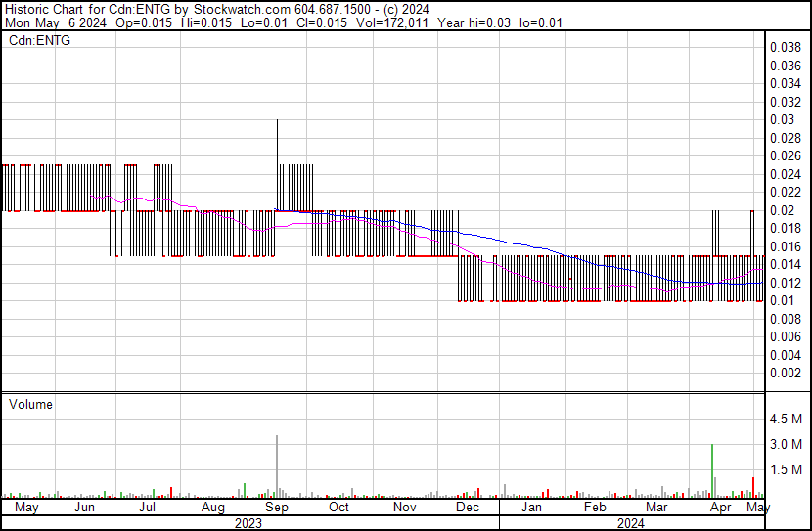Screen dimensions: 812x531
Task: Click the 2024 year label
Action: pos(631,523)
